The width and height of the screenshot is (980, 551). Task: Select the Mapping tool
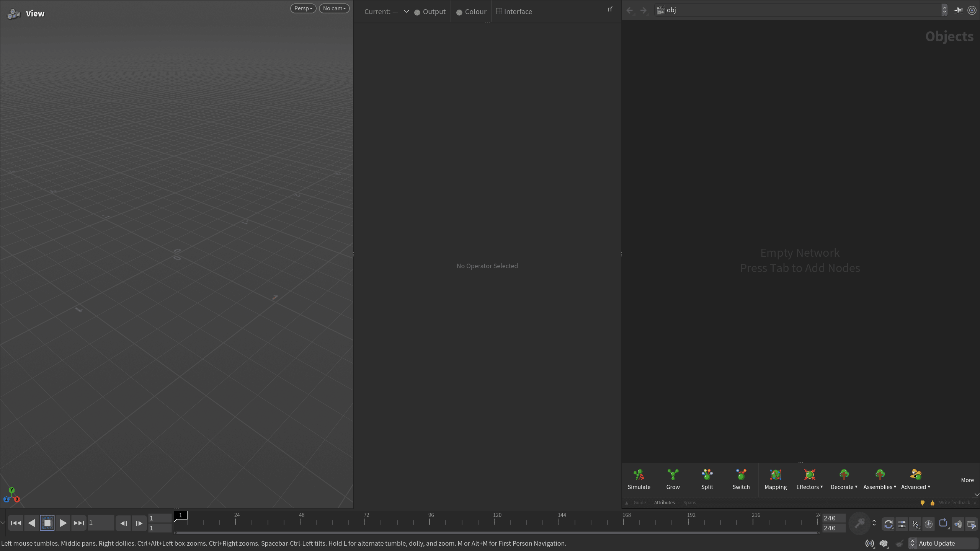coord(776,479)
